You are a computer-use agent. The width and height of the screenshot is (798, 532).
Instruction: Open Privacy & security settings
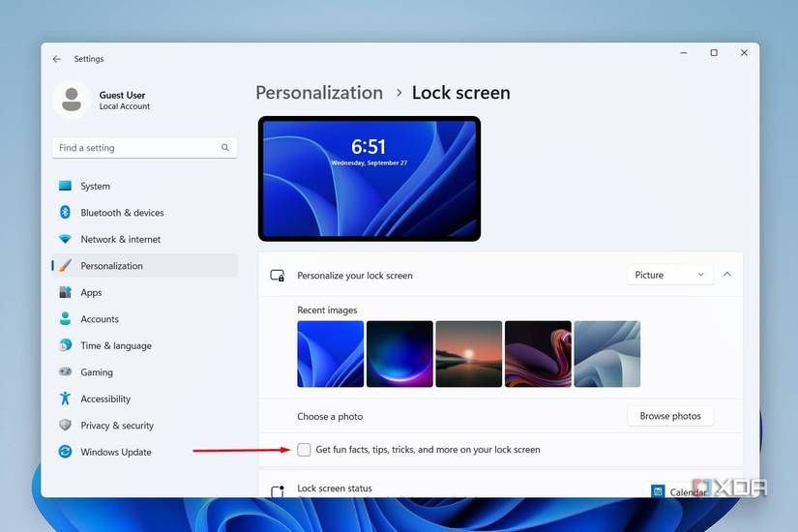[x=144, y=425]
